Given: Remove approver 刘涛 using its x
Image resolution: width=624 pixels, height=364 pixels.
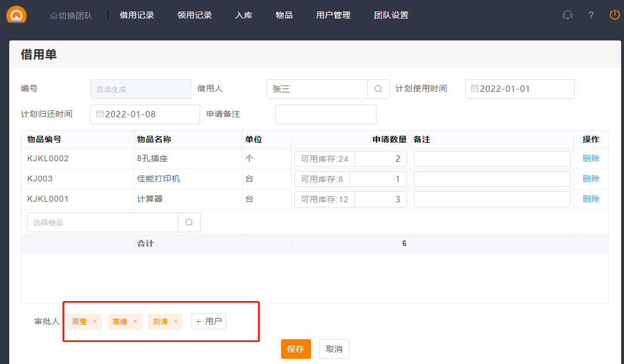Looking at the screenshot, I should (176, 322).
